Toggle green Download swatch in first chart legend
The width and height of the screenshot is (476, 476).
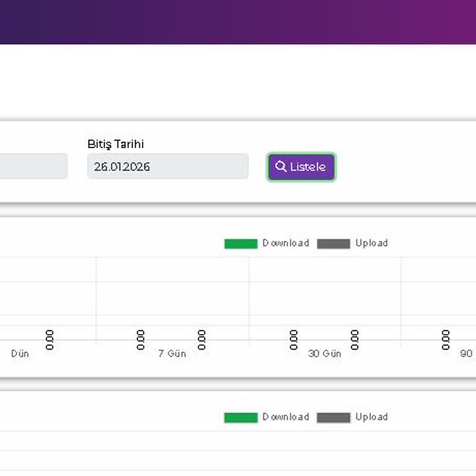coord(240,244)
